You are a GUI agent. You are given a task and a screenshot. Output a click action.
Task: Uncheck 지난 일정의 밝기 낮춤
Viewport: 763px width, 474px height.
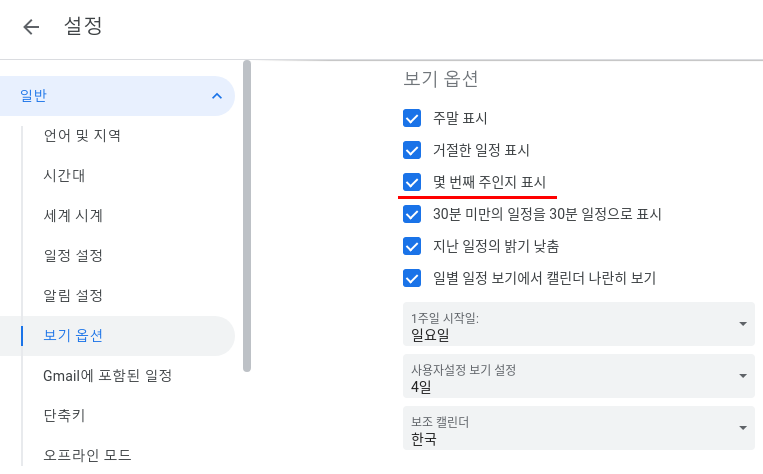[412, 246]
